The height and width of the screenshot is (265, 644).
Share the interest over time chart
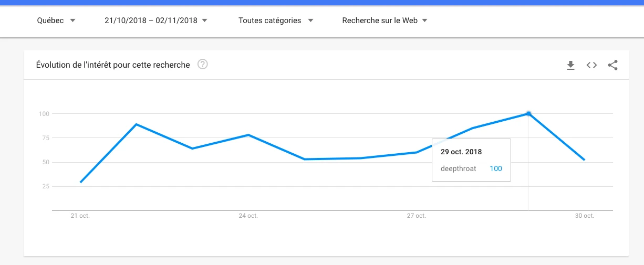point(612,66)
